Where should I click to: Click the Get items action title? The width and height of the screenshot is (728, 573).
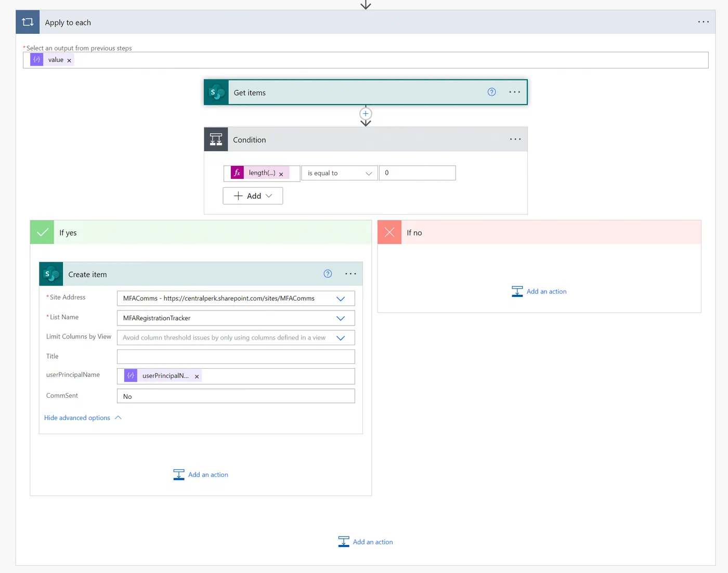click(x=250, y=93)
